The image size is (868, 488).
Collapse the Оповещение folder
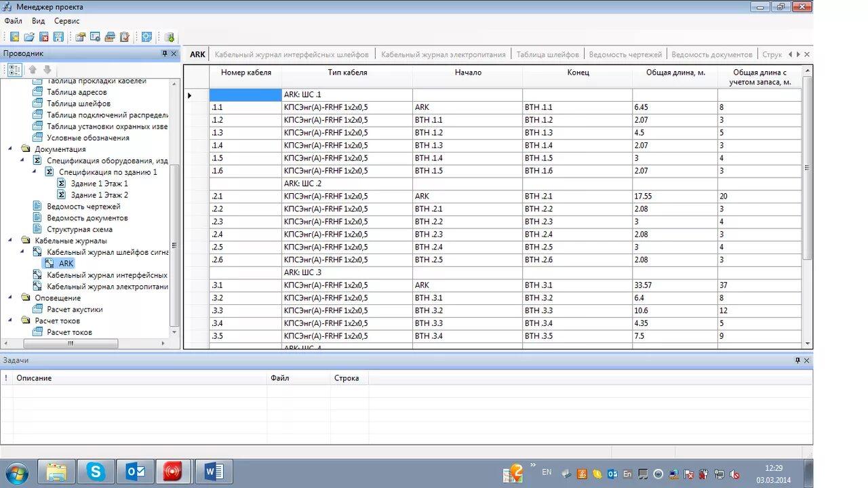pyautogui.click(x=10, y=298)
